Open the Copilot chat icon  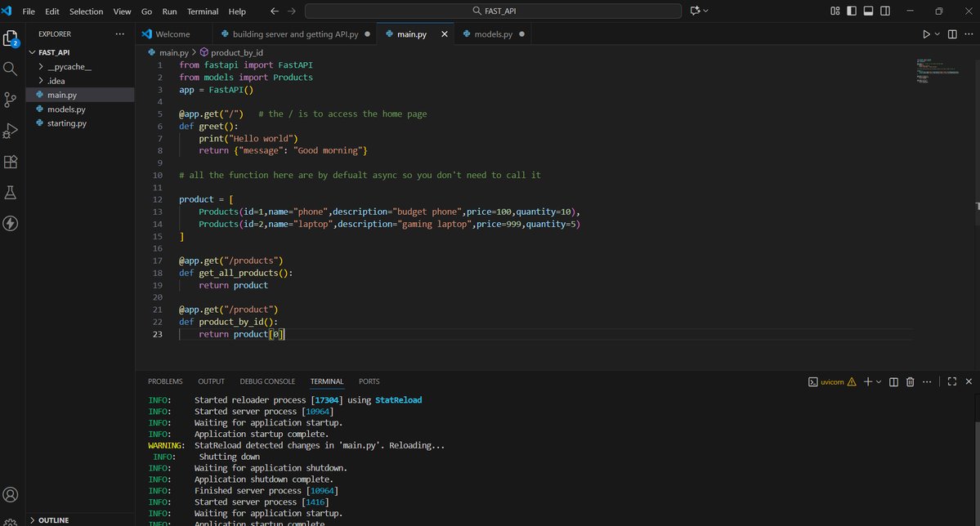tap(695, 11)
